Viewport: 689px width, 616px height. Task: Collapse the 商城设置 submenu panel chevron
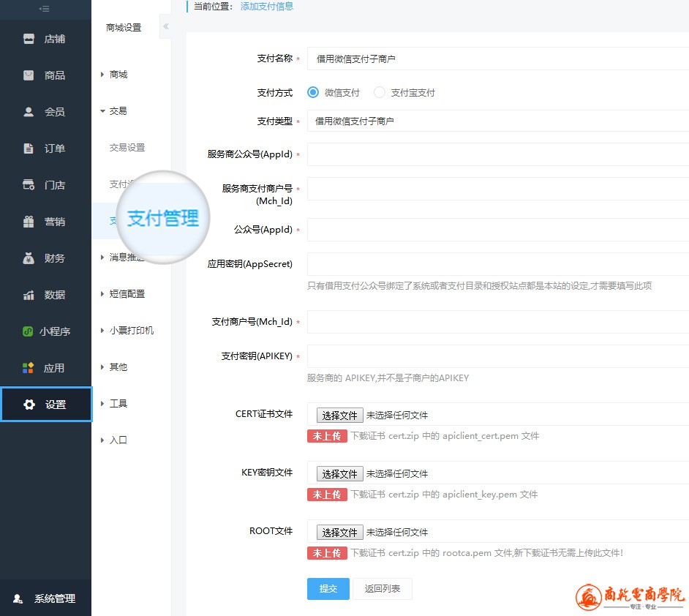click(165, 26)
